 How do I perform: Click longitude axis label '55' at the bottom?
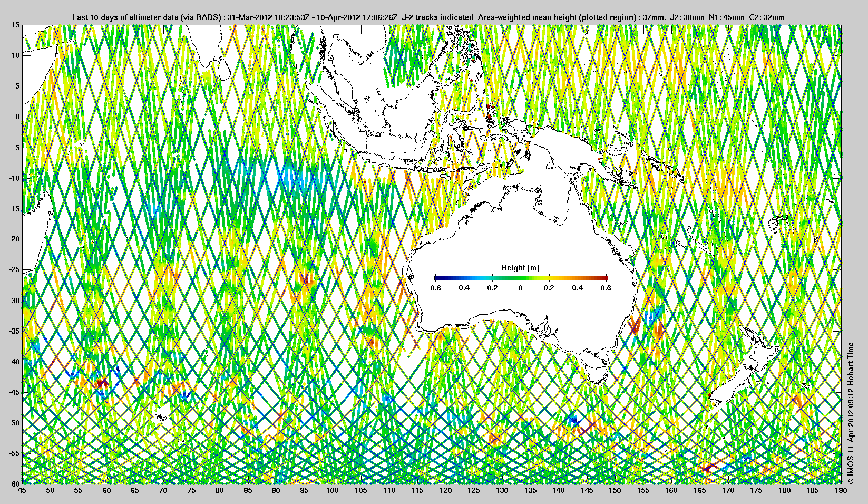79,490
